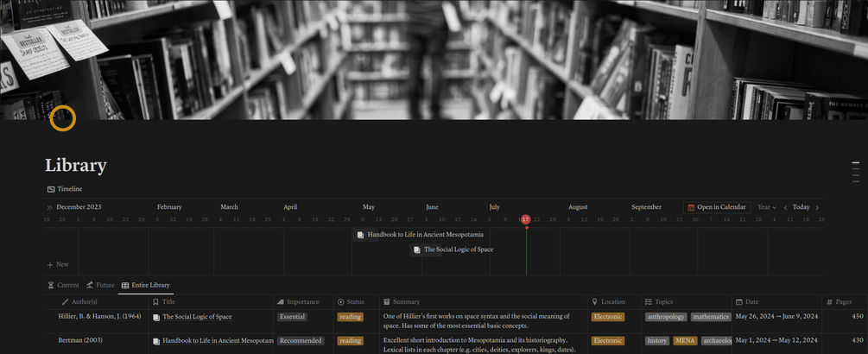The width and height of the screenshot is (868, 354).
Task: Click Summary text Excellent short introduction to Mesopotamia
Action: [480, 345]
